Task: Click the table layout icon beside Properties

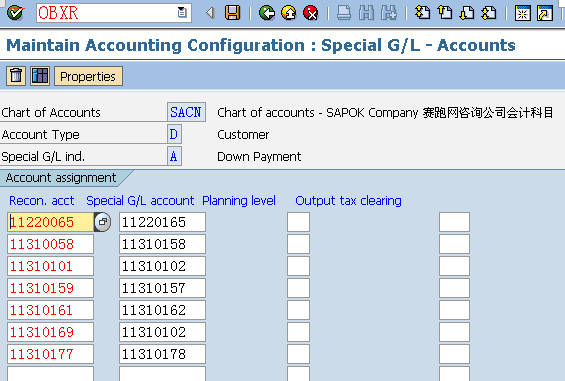Action: (x=40, y=76)
